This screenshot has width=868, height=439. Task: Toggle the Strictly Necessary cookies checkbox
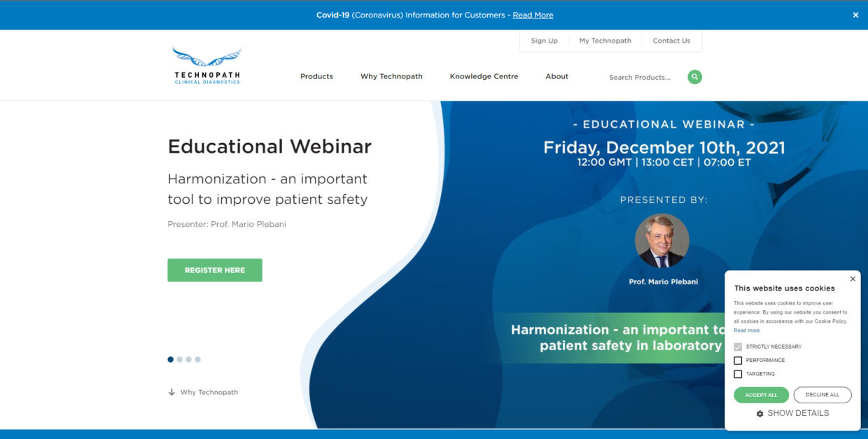tap(738, 347)
